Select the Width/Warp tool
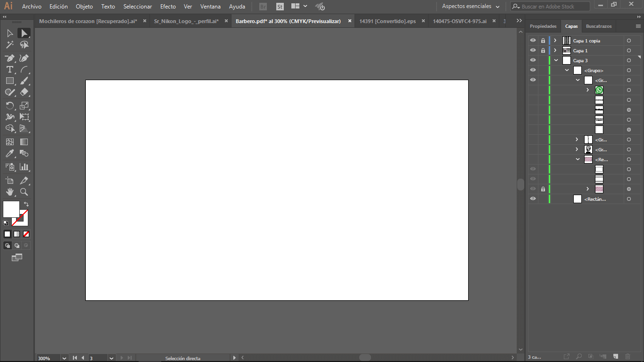 pyautogui.click(x=10, y=117)
